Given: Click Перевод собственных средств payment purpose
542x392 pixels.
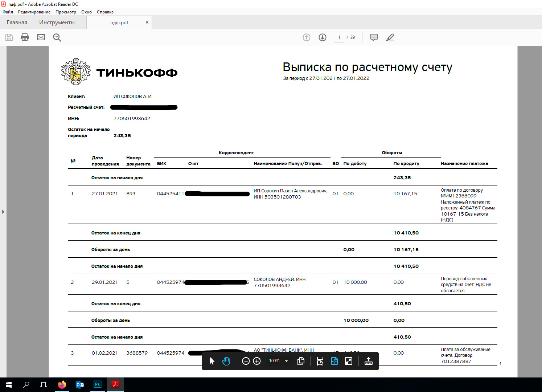Looking at the screenshot, I should (466, 285).
